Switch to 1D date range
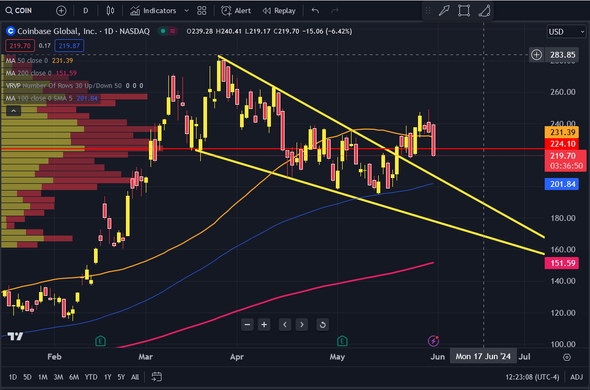The height and width of the screenshot is (390, 590). pyautogui.click(x=13, y=377)
